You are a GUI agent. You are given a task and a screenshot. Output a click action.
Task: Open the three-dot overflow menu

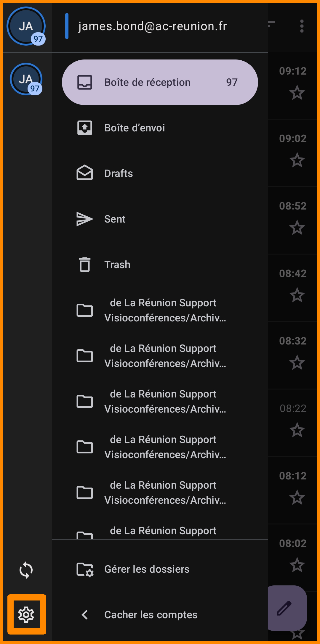pyautogui.click(x=302, y=26)
